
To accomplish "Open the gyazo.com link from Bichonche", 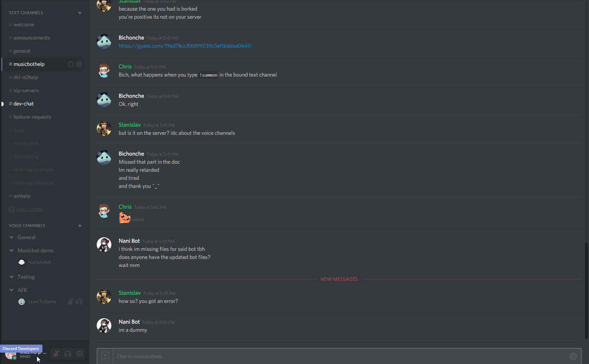I will (185, 46).
